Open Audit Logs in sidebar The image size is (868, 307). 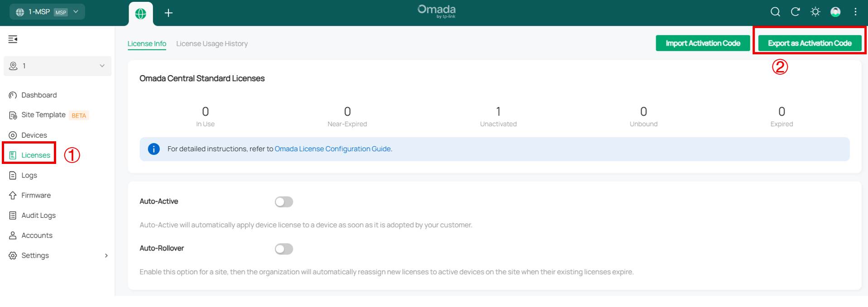click(x=38, y=216)
